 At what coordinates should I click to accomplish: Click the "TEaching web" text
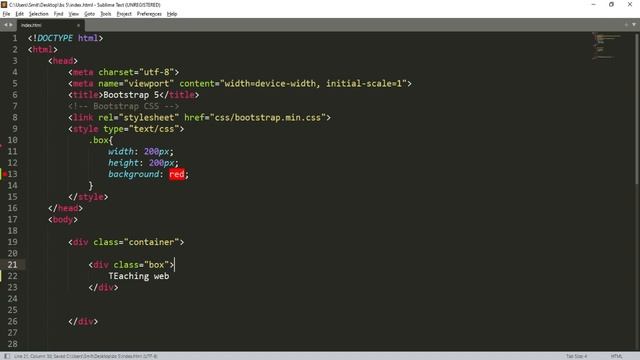(x=139, y=276)
